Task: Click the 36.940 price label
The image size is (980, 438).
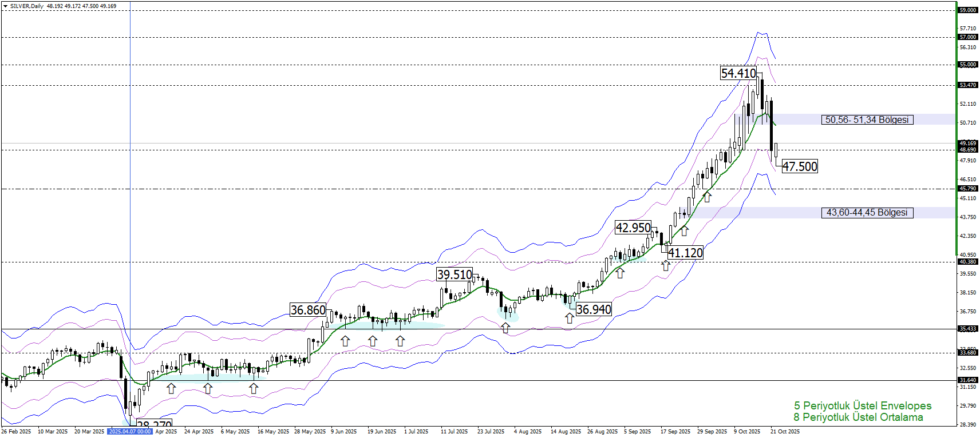Action: click(594, 309)
